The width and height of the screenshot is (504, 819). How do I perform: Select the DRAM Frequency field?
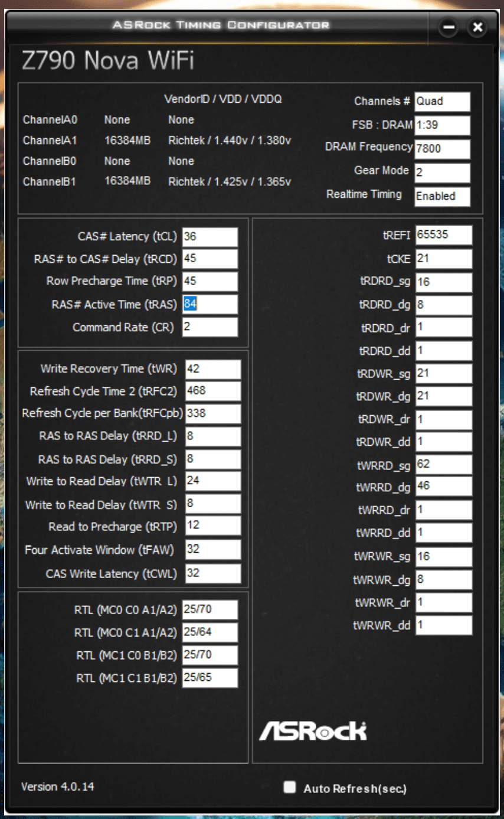click(x=442, y=149)
